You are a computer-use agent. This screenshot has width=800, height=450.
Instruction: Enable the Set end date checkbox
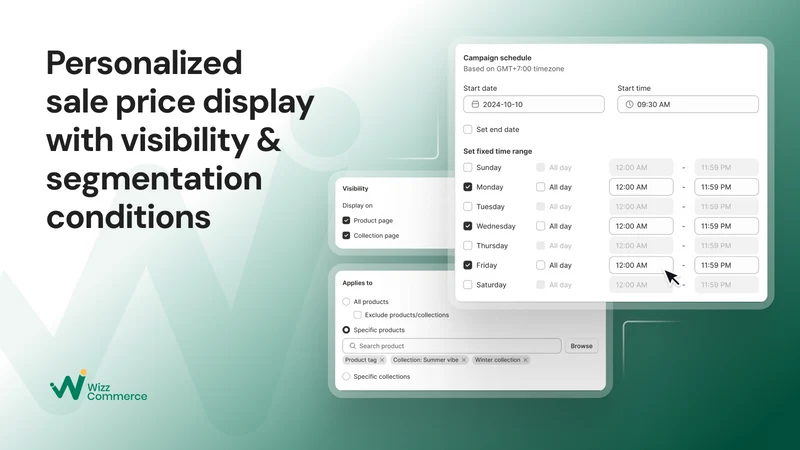(x=467, y=129)
